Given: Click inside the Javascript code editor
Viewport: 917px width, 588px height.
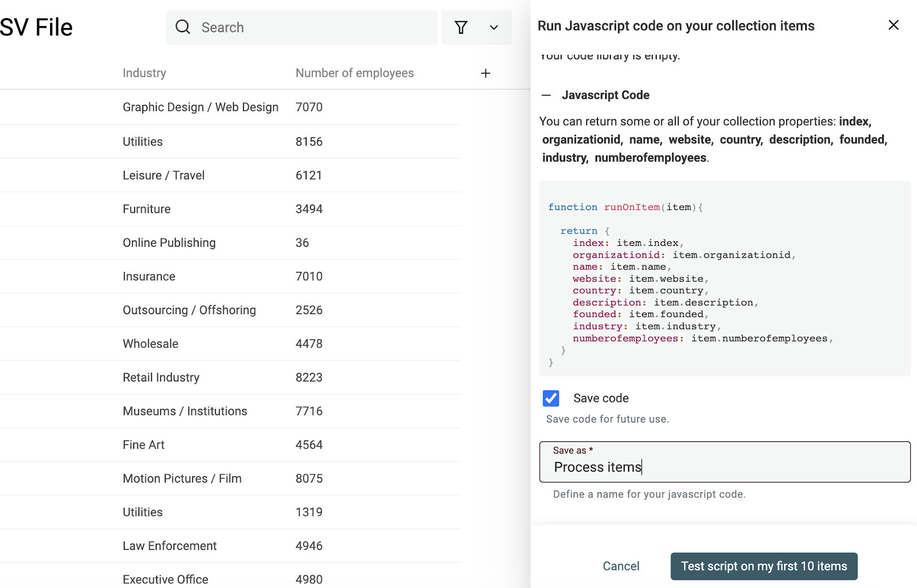Looking at the screenshot, I should point(716,282).
